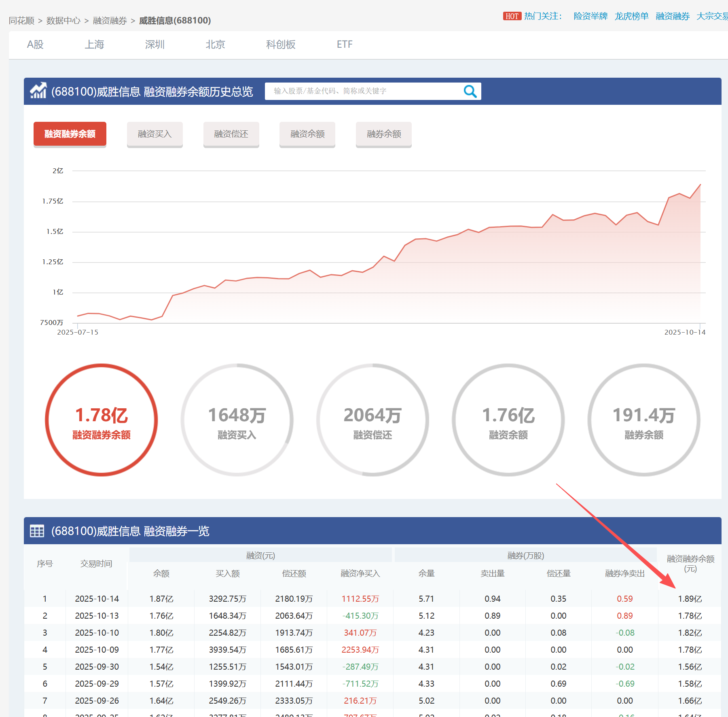Screen dimensions: 728x717
Task: Click the -711.52万 net buy cell
Action: (360, 684)
